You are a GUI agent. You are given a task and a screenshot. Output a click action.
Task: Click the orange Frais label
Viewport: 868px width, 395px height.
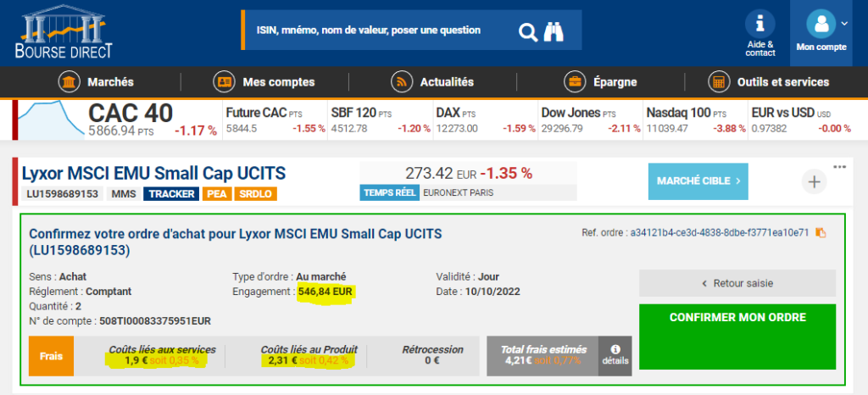click(51, 356)
